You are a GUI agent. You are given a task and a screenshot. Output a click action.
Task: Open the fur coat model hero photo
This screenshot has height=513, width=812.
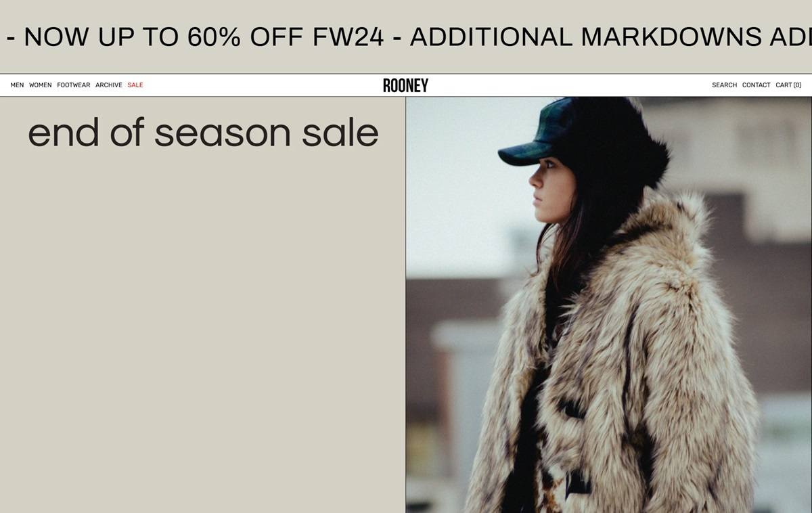pos(608,305)
